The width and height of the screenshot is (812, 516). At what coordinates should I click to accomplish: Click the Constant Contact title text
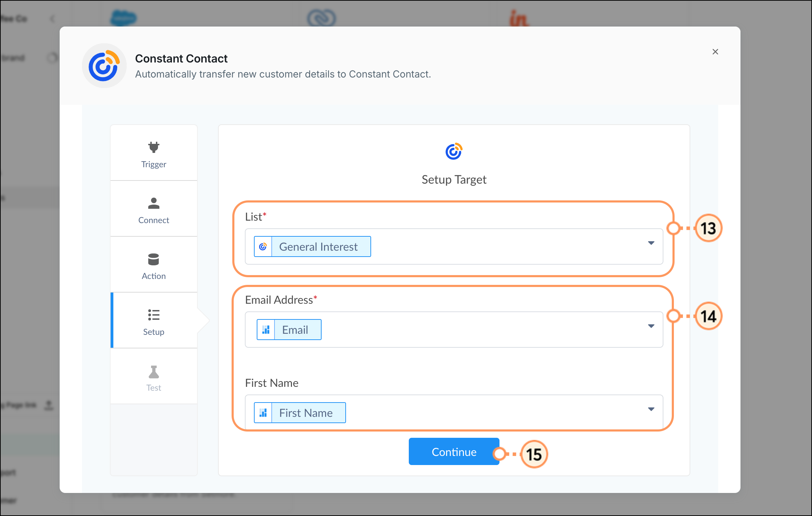coord(181,58)
